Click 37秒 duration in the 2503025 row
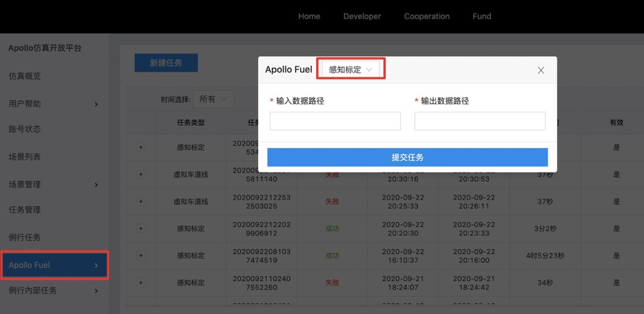The image size is (644, 314). click(x=545, y=202)
